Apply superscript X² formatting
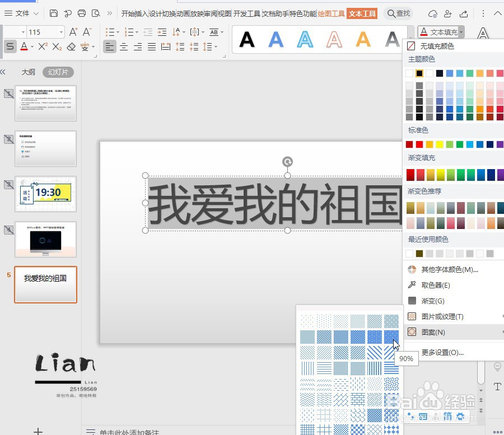The width and height of the screenshot is (504, 435). pyautogui.click(x=43, y=46)
